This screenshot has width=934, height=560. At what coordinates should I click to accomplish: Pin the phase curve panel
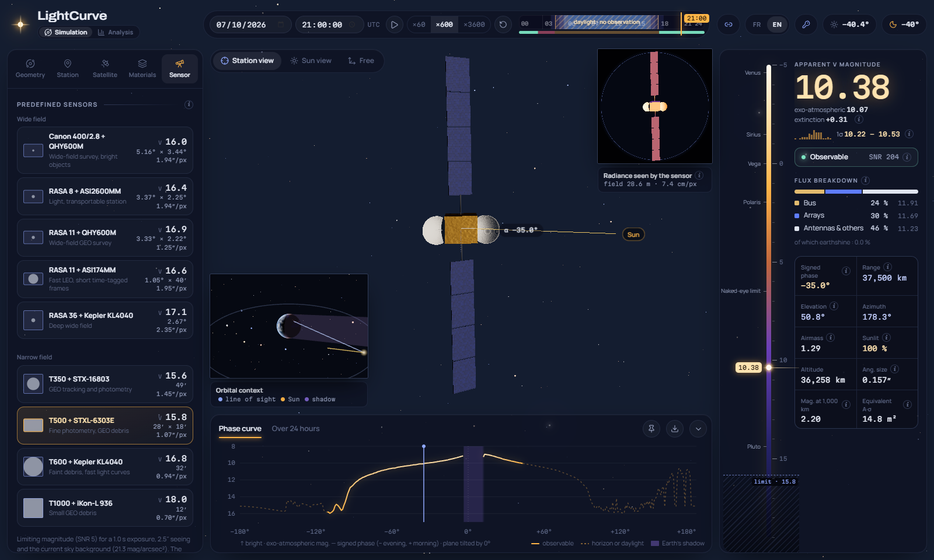(651, 429)
